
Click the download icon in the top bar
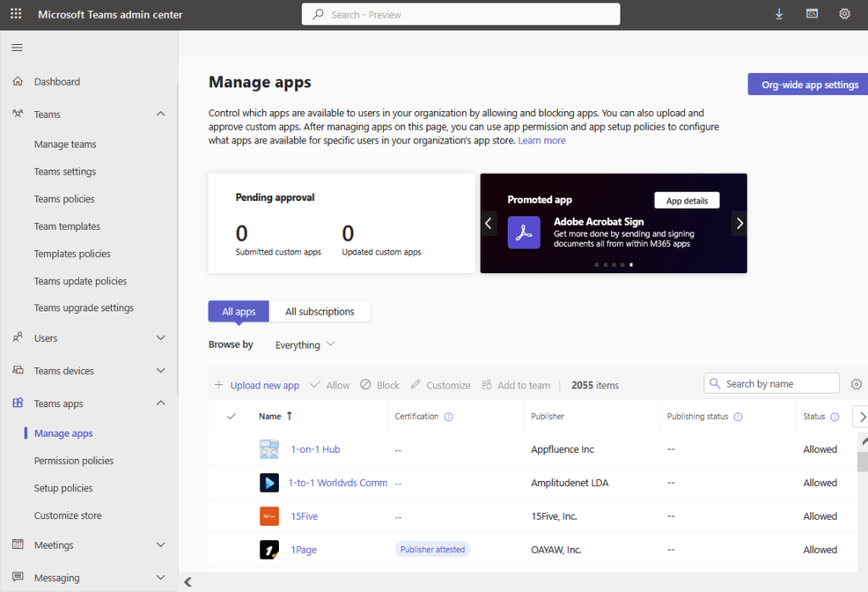click(x=779, y=14)
